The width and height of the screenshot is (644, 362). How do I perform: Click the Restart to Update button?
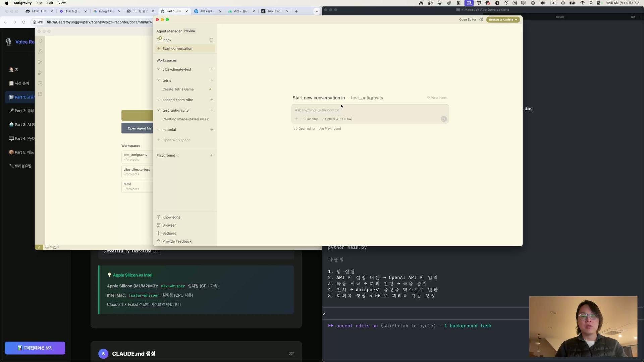coord(503,20)
